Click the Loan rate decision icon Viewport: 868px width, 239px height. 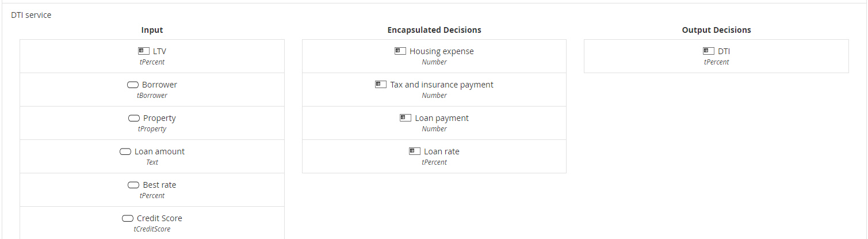click(415, 151)
